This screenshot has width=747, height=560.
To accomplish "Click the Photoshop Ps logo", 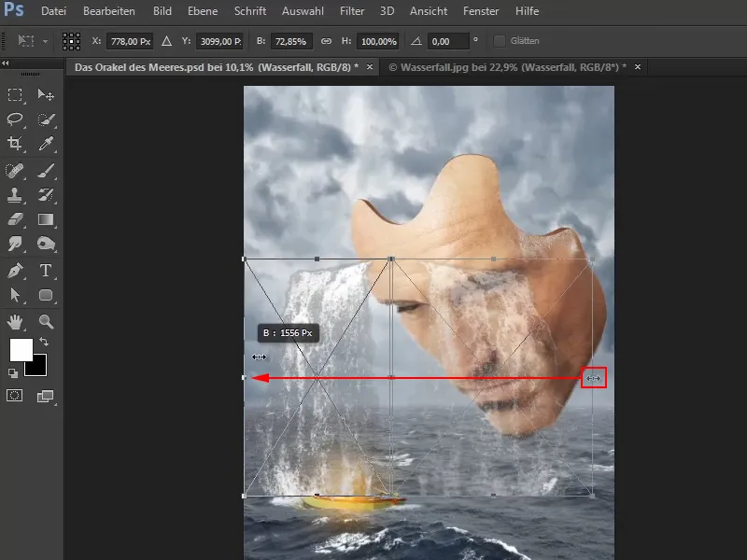I will tap(13, 9).
